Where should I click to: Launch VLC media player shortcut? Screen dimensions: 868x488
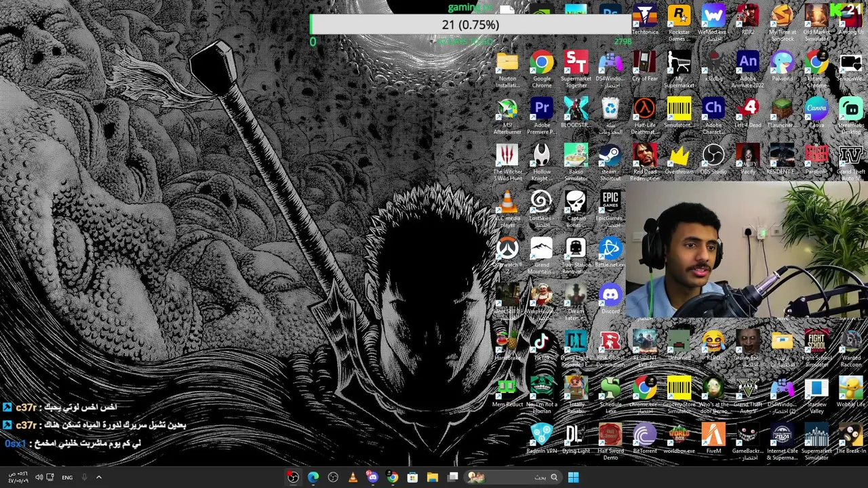(507, 209)
